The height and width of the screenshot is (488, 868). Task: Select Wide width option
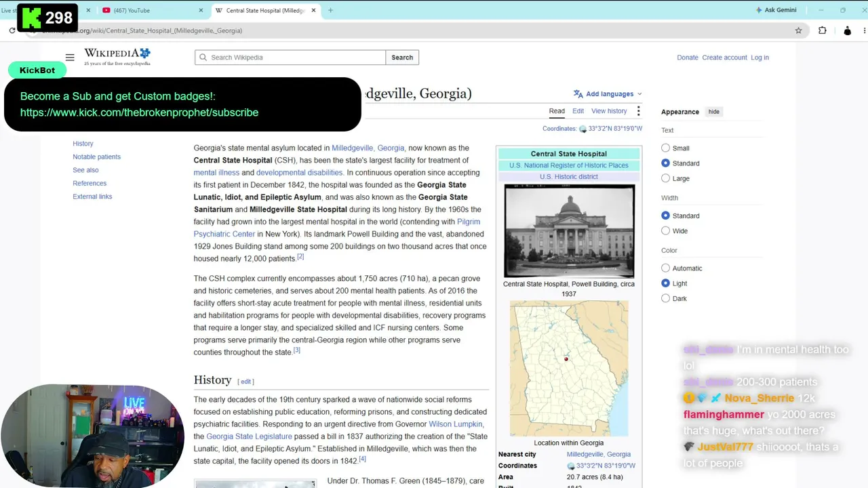click(665, 231)
